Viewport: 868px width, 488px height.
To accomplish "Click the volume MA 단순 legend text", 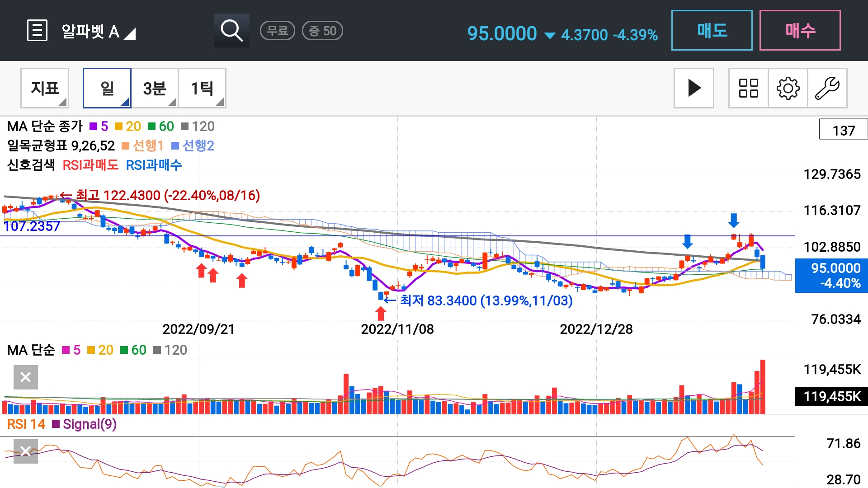I will 31,350.
